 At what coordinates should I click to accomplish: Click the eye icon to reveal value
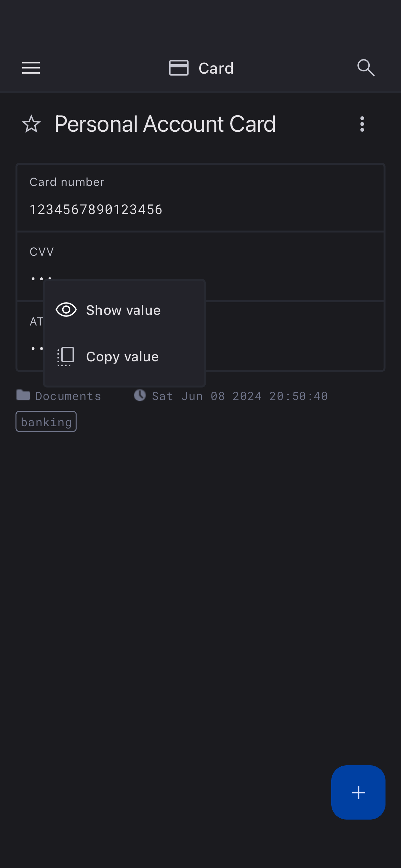[66, 310]
